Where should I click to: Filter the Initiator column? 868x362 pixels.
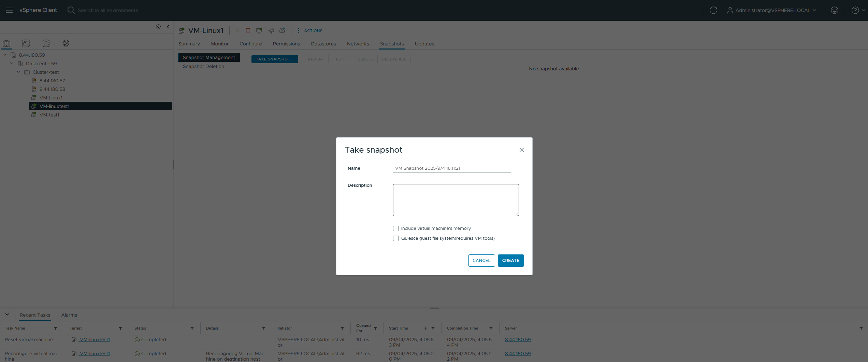click(342, 329)
